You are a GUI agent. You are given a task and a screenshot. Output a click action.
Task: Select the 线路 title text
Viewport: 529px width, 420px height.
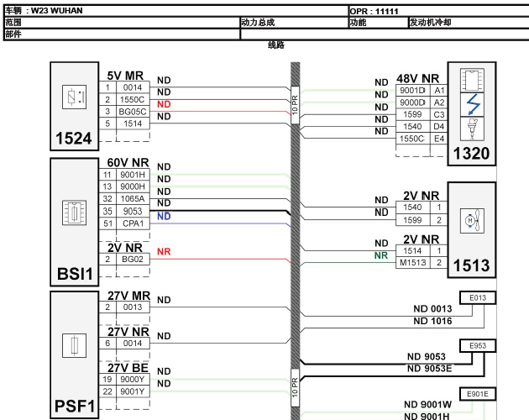pyautogui.click(x=276, y=45)
